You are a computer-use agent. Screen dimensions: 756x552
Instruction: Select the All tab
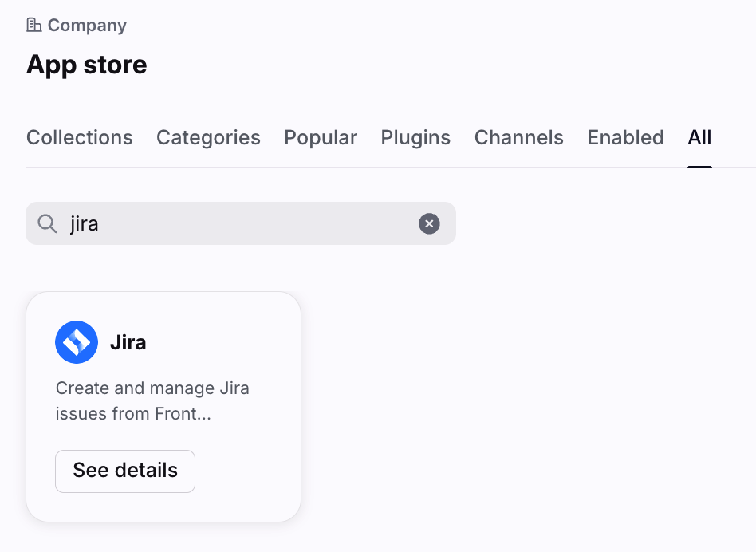699,137
